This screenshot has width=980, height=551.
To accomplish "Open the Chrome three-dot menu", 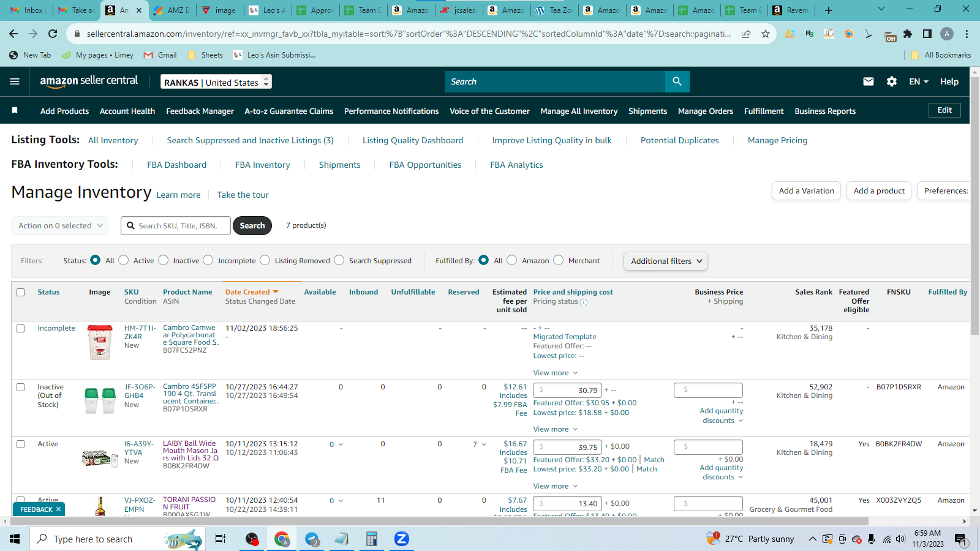I will (967, 34).
